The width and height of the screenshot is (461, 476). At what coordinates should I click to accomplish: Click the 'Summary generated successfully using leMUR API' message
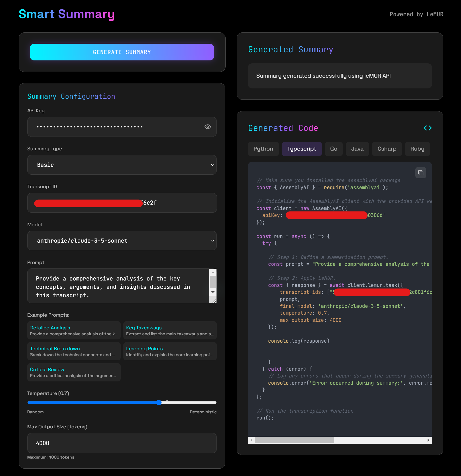click(x=323, y=76)
